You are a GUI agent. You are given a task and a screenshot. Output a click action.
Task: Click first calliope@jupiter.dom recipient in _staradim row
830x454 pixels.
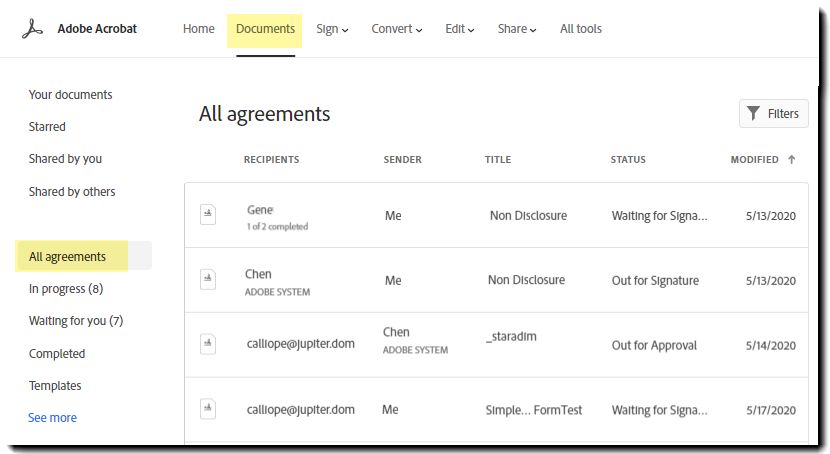click(x=301, y=344)
